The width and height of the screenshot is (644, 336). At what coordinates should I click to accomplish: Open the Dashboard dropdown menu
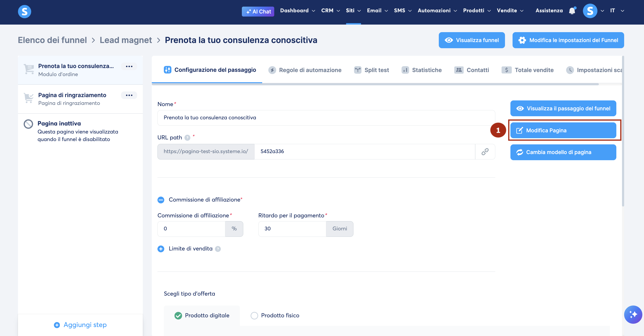coord(297,10)
